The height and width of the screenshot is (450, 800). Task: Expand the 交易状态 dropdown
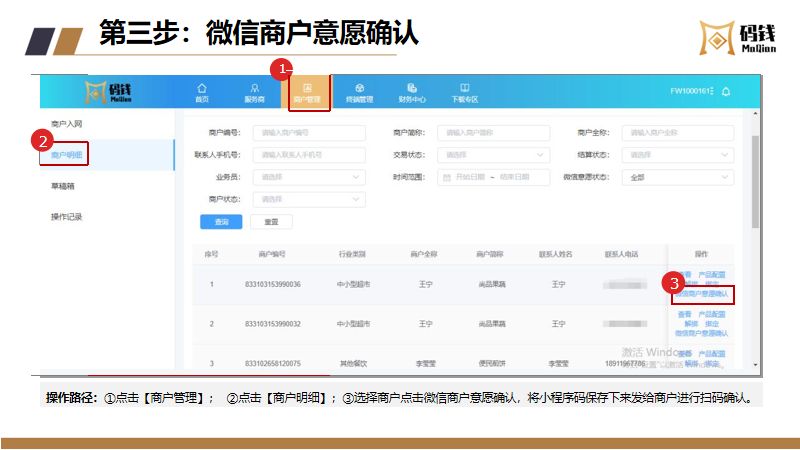point(496,155)
